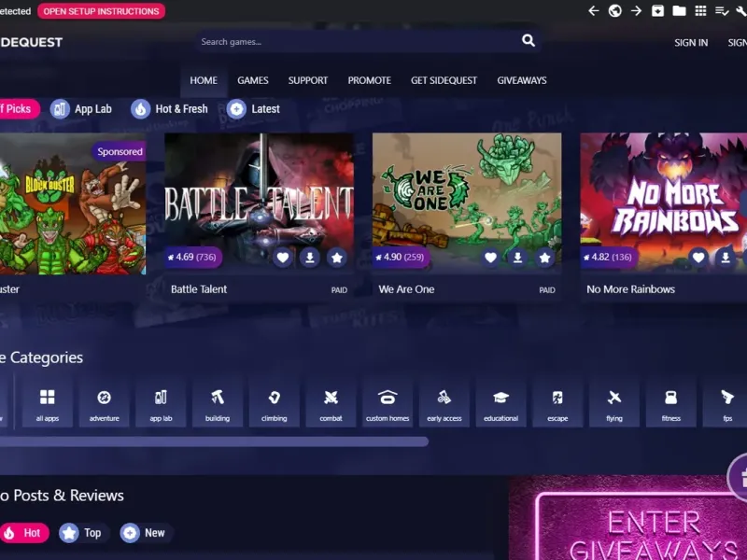The width and height of the screenshot is (747, 560).
Task: Click the forward arrow in the top toolbar
Action: pyautogui.click(x=636, y=11)
